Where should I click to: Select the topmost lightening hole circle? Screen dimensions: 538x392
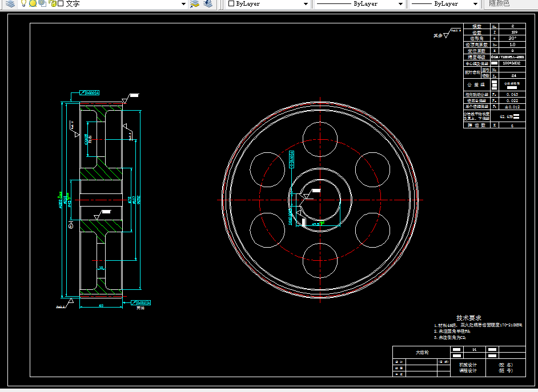320,139
